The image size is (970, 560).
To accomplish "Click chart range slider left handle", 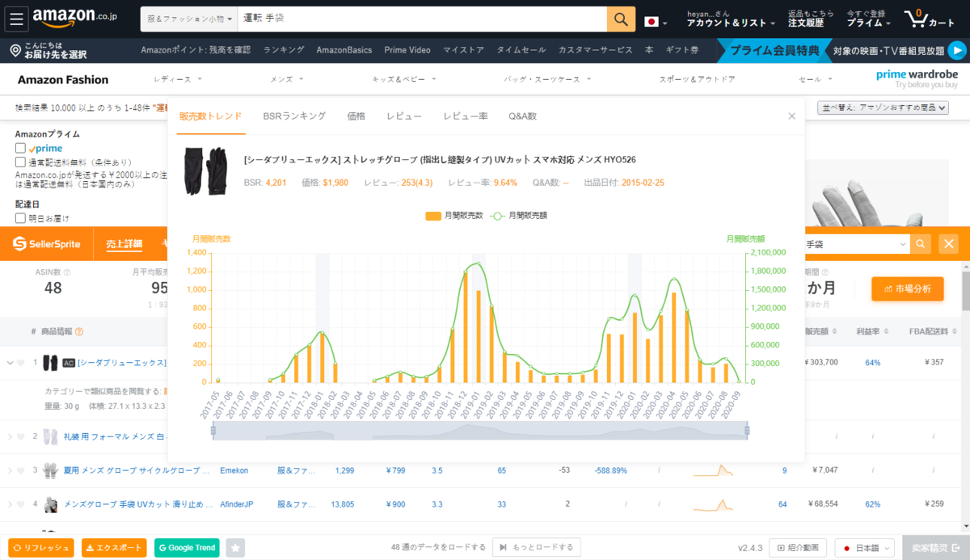I will 213,432.
